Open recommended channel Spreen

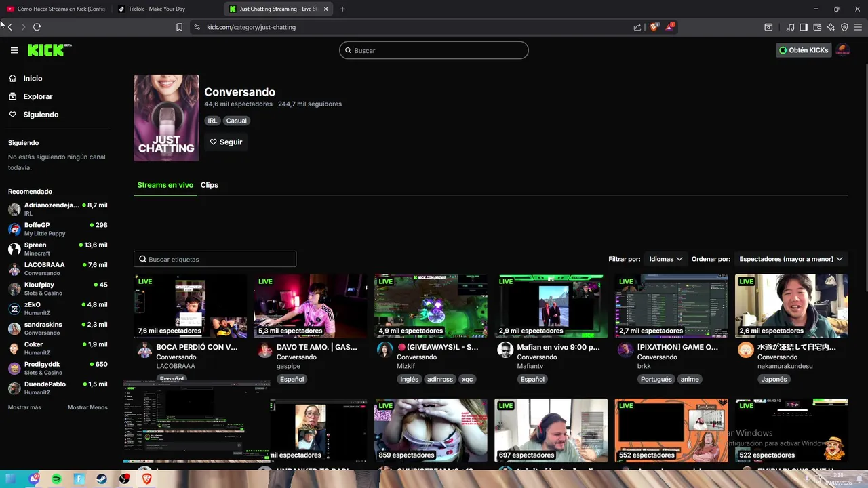tap(58, 249)
